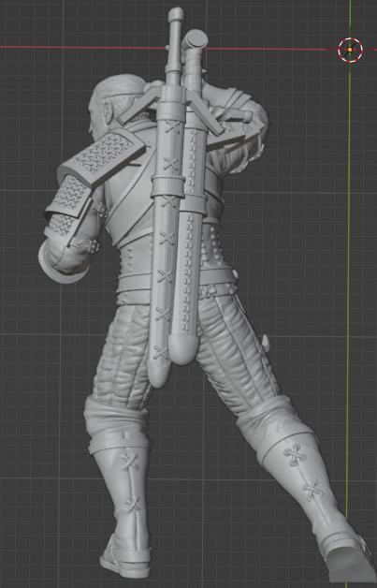Viewport: 377px width, 588px height.
Task: Click the rounded tip of the longer scabbard
Action: pos(160,375)
